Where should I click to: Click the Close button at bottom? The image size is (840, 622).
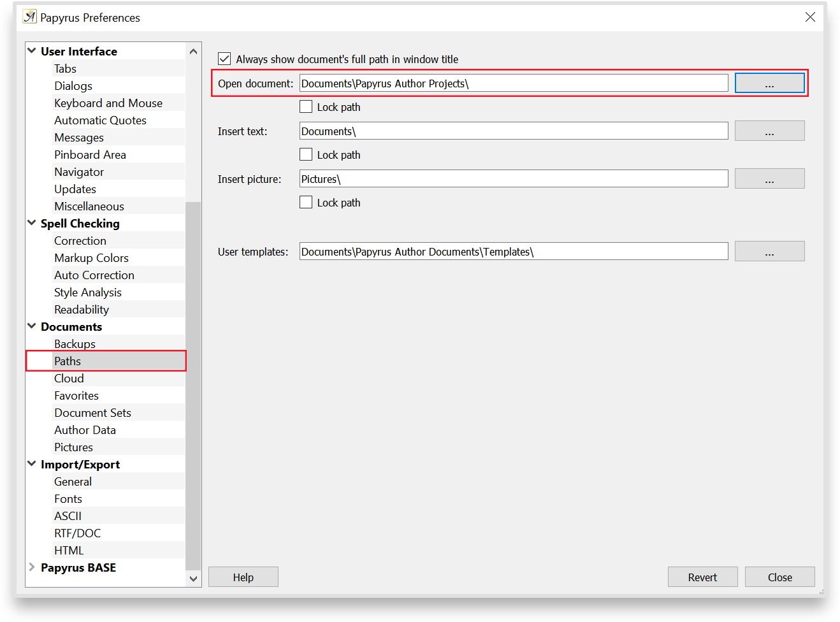779,577
